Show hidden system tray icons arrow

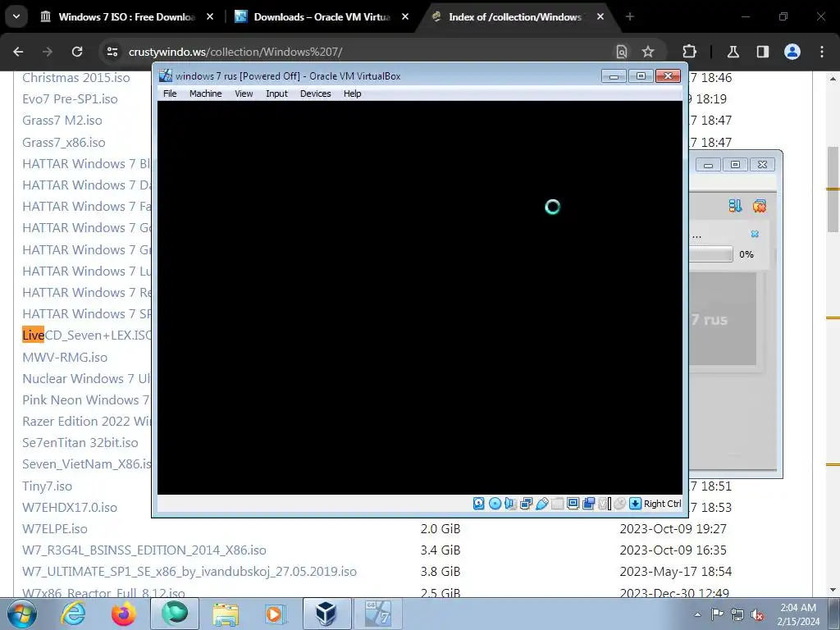(697, 614)
